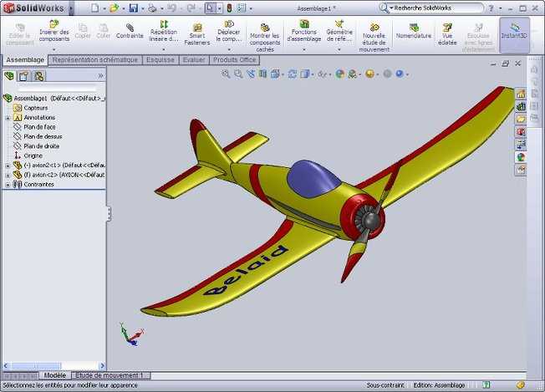Expand the Fonctions d'assemblage dropdown arrow
This screenshot has width=545, height=392.
pyautogui.click(x=304, y=49)
